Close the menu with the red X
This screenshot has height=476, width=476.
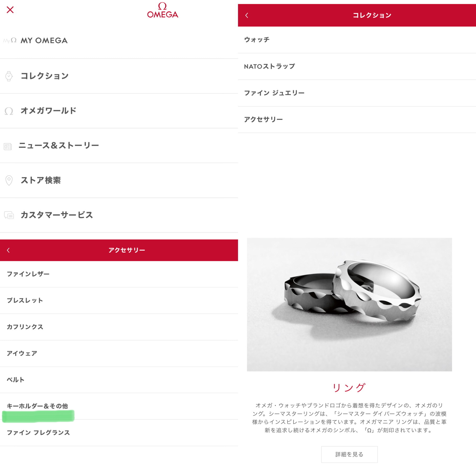tap(10, 10)
